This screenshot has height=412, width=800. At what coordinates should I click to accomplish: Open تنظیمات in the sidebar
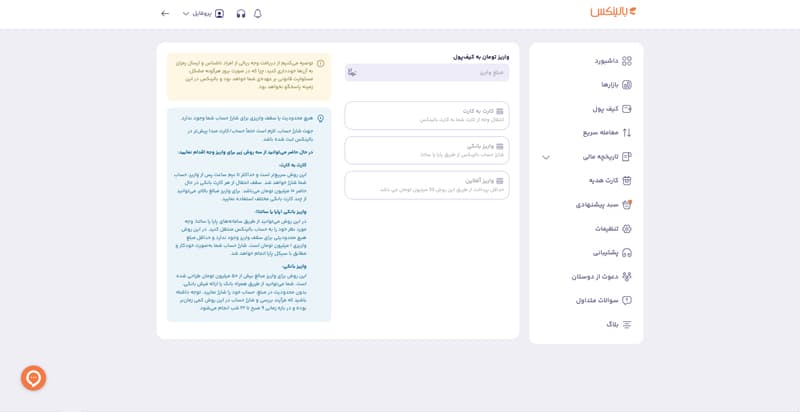tap(613, 229)
